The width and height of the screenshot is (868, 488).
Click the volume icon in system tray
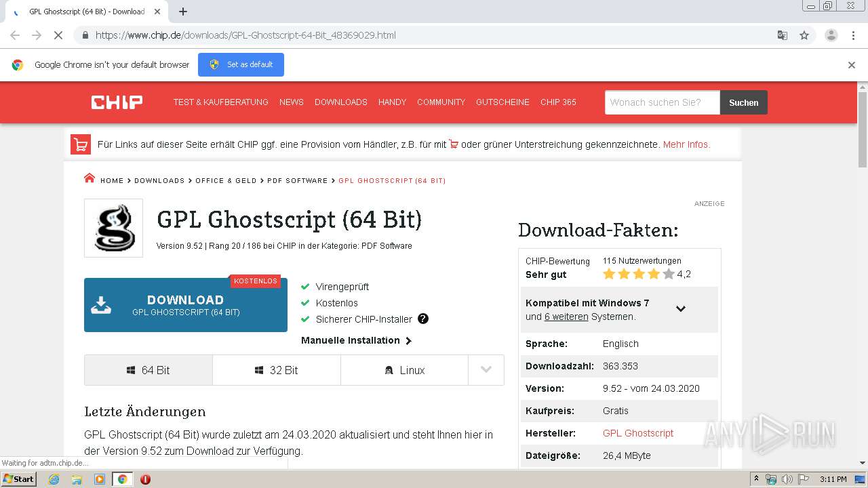787,479
